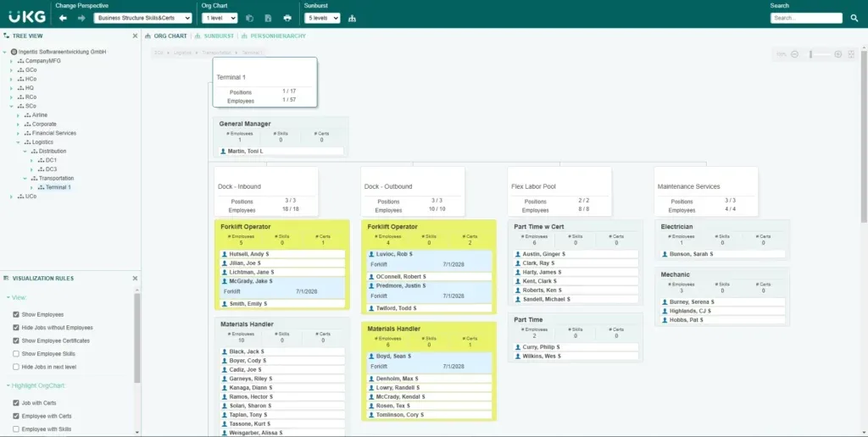Screen dimensions: 868x437
Task: Click the person icon beside Hutsell, Andy
Action: tap(224, 254)
